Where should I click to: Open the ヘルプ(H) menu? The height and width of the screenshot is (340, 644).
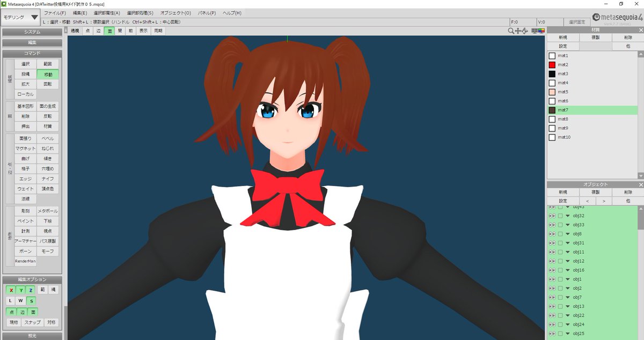(x=232, y=12)
